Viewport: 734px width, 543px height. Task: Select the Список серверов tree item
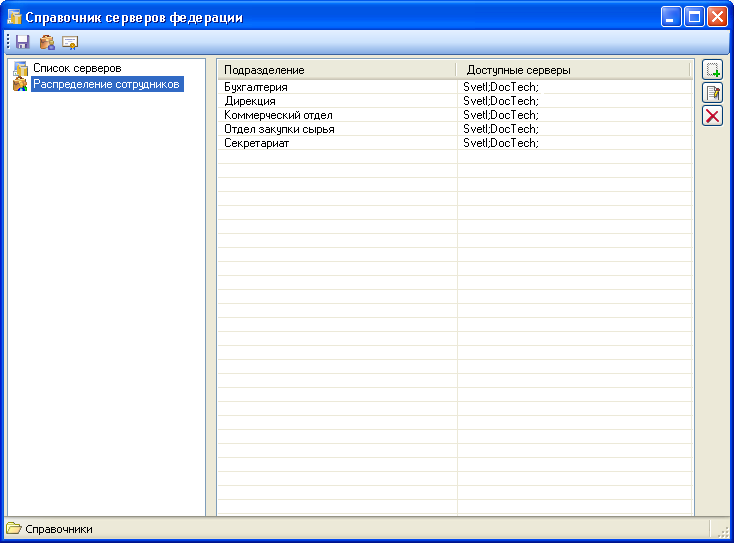(x=77, y=68)
